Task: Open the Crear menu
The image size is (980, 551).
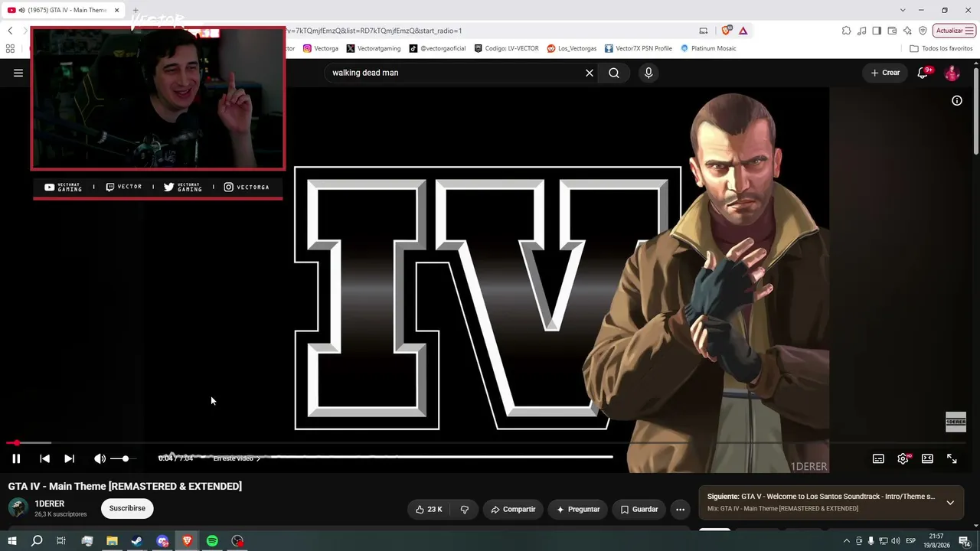Action: coord(885,73)
